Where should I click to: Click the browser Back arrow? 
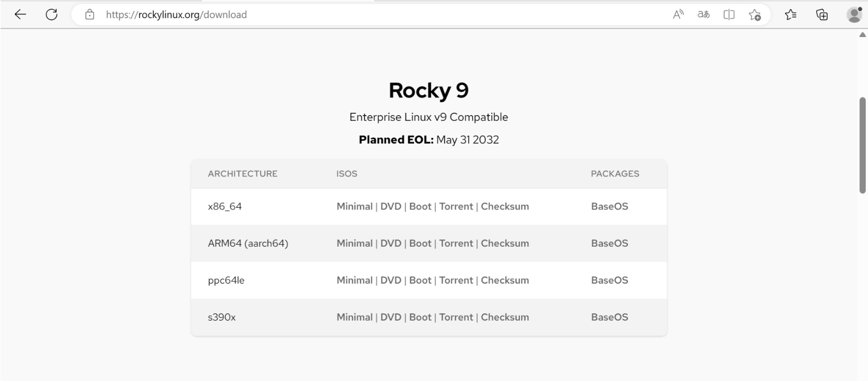(x=20, y=15)
